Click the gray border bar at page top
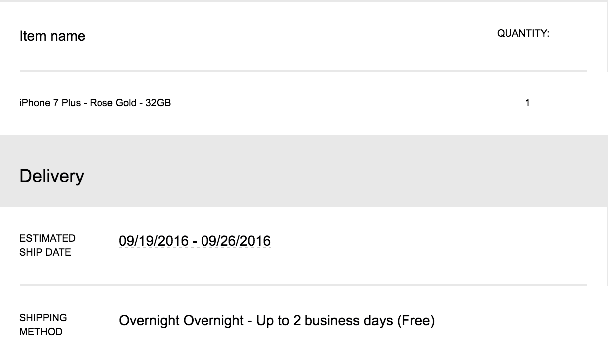 click(304, 1)
